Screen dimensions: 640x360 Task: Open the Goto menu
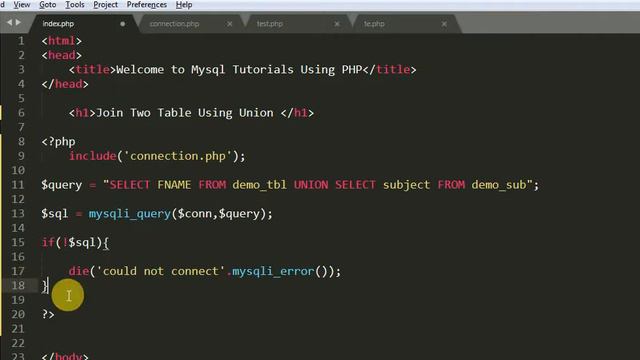click(47, 5)
